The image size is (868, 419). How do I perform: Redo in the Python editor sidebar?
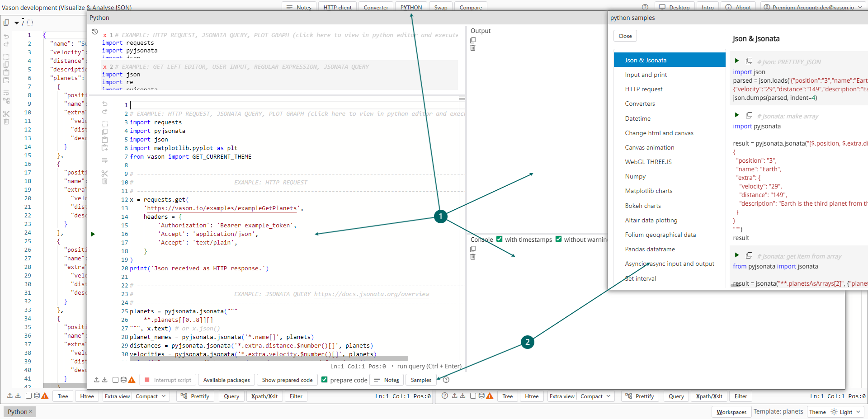click(105, 111)
